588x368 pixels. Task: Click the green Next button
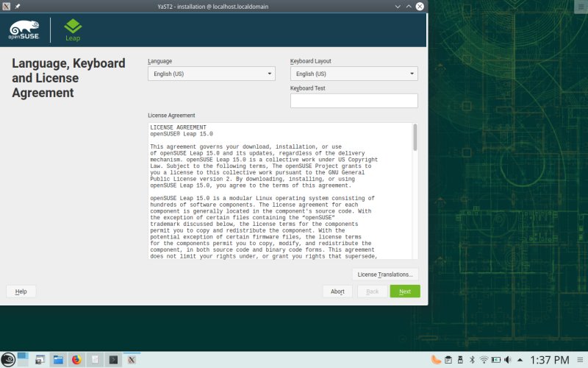coord(405,291)
